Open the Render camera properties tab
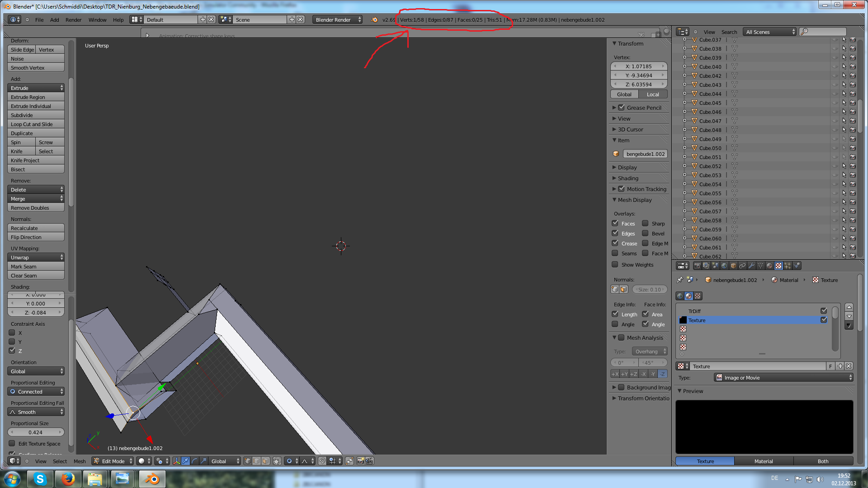 pos(697,266)
